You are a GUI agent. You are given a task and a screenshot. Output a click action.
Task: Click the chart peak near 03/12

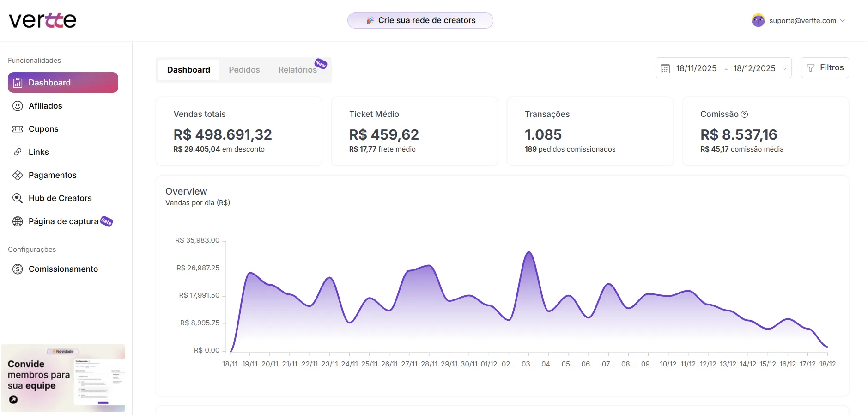point(529,252)
